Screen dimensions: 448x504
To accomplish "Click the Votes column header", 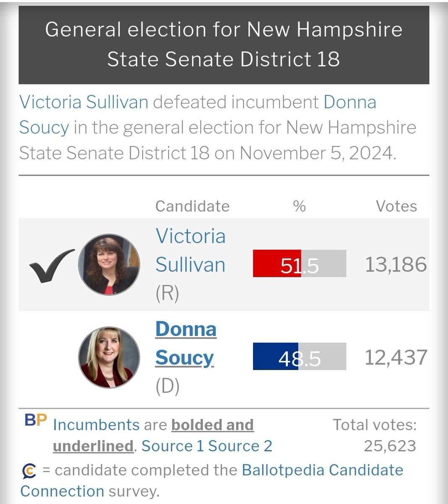I will click(x=396, y=206).
